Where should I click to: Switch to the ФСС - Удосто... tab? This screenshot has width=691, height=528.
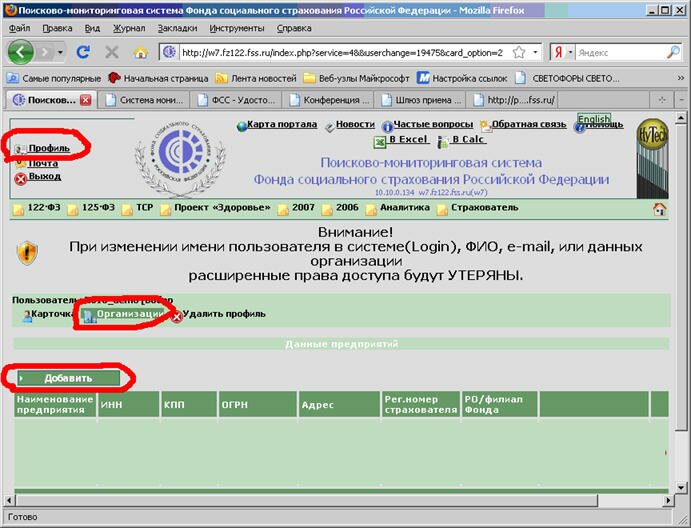click(236, 100)
